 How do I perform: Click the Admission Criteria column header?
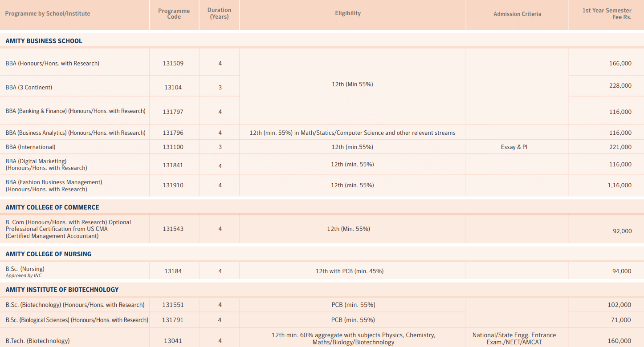point(517,14)
